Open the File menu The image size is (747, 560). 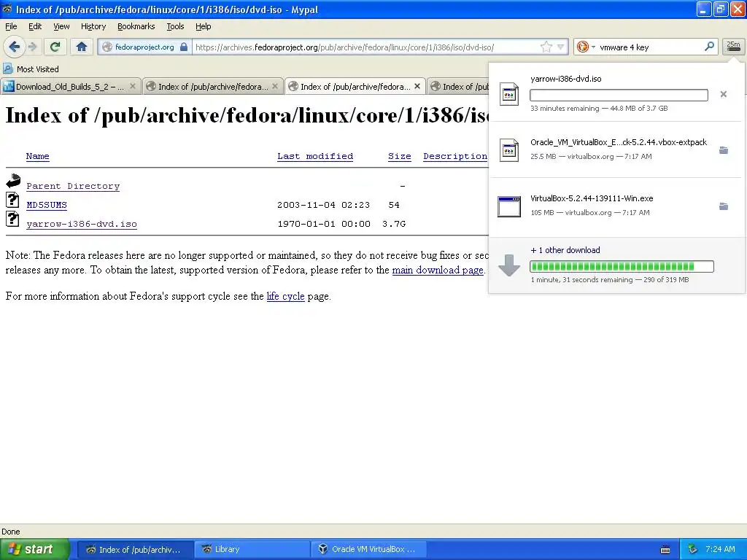pyautogui.click(x=11, y=26)
